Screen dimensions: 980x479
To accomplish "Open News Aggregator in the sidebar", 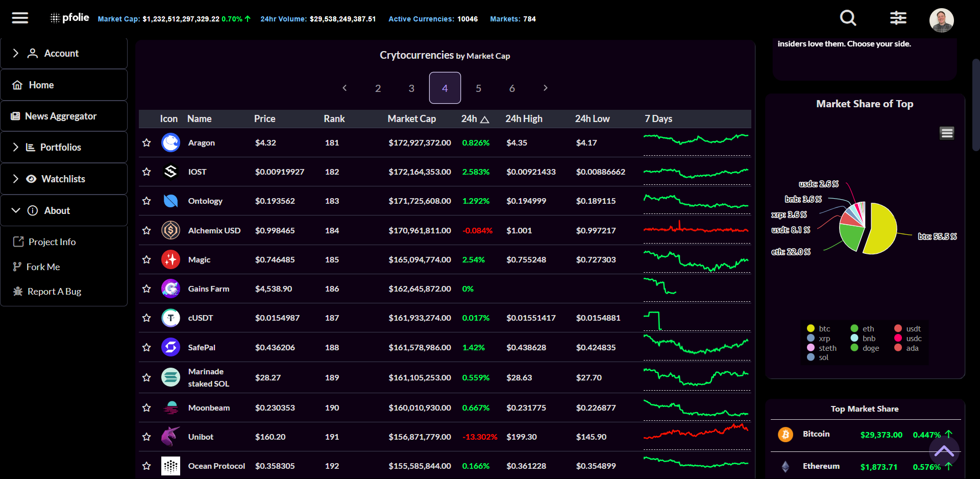I will (64, 116).
